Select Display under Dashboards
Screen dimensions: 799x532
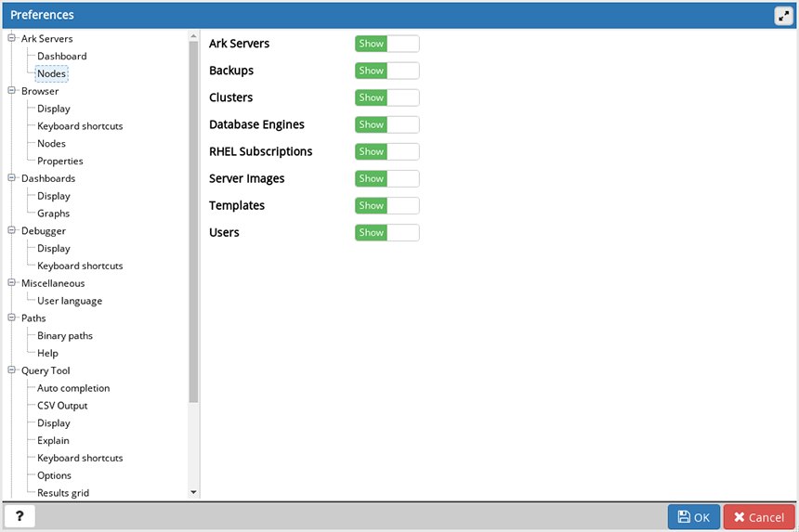54,196
